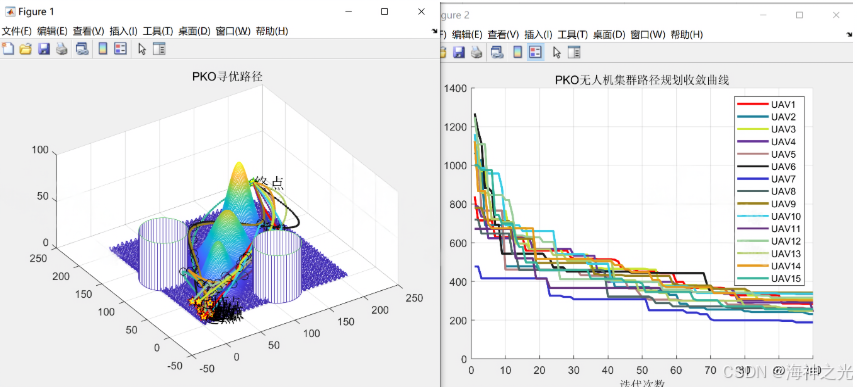Open 窗口(W) menu in Figure 1
The height and width of the screenshot is (387, 857).
tap(233, 31)
